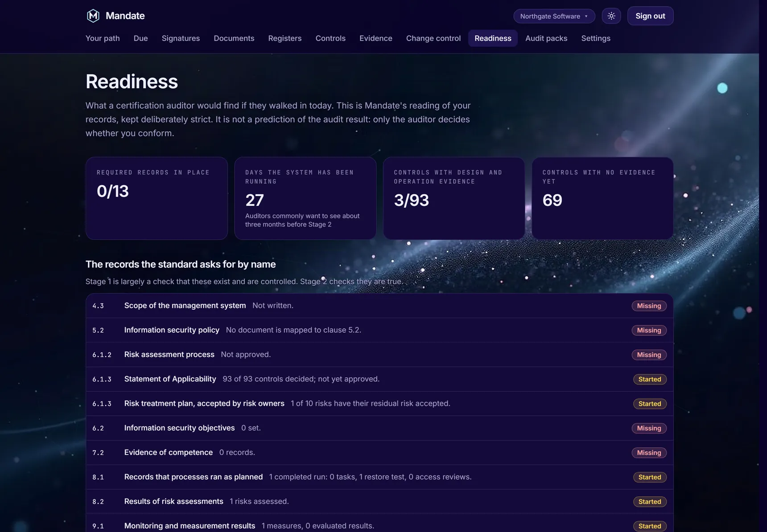Click the clause number 6.1.2
This screenshot has height=532, width=767.
pyautogui.click(x=102, y=355)
